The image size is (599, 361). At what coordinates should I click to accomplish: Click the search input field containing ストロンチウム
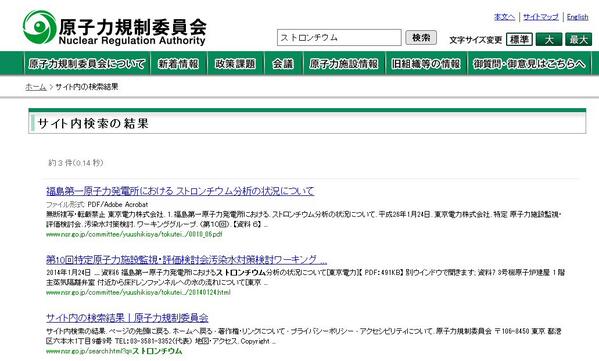pyautogui.click(x=339, y=37)
